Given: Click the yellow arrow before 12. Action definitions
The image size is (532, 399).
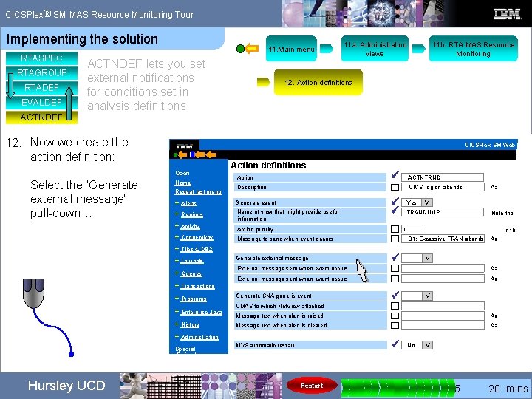Looking at the screenshot, I should (264, 82).
